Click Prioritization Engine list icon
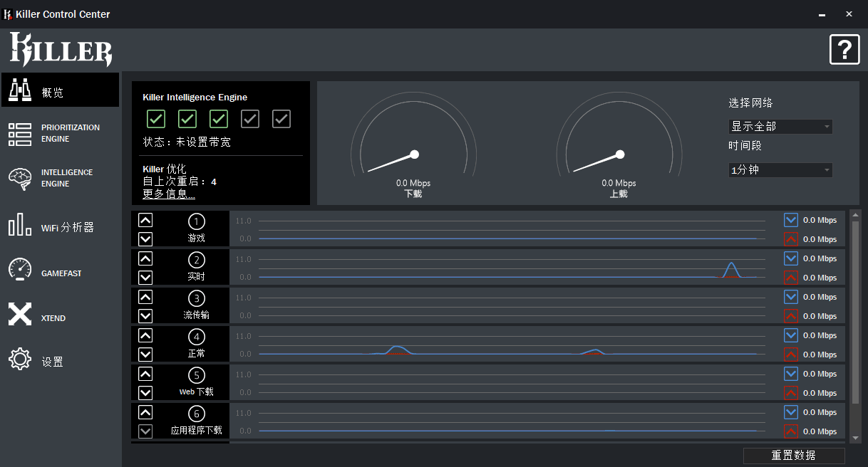This screenshot has width=868, height=467. [x=20, y=134]
